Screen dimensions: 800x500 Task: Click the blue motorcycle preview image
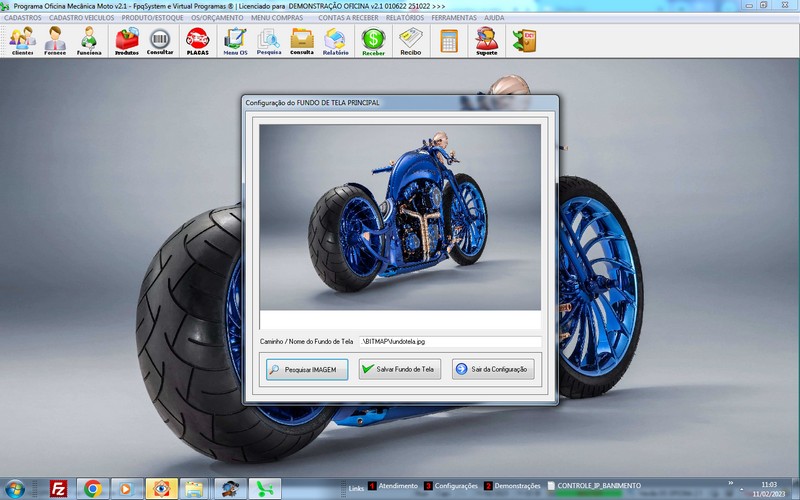400,217
